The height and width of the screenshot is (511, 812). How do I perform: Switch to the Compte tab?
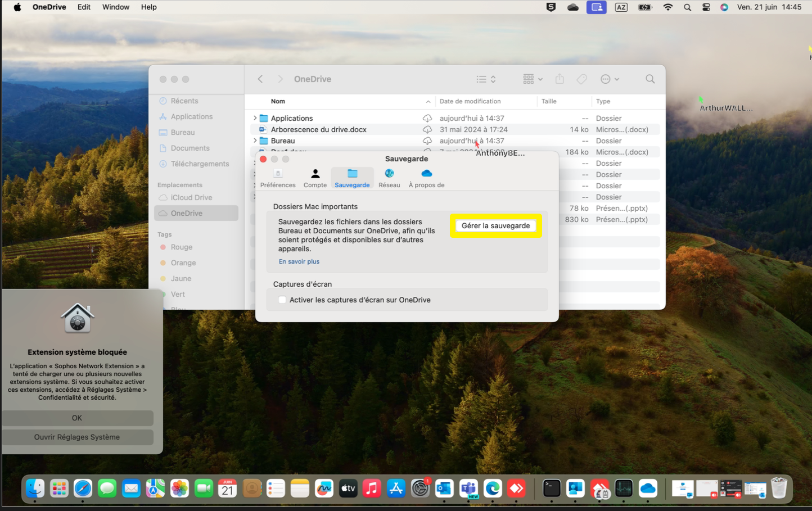[315, 178]
